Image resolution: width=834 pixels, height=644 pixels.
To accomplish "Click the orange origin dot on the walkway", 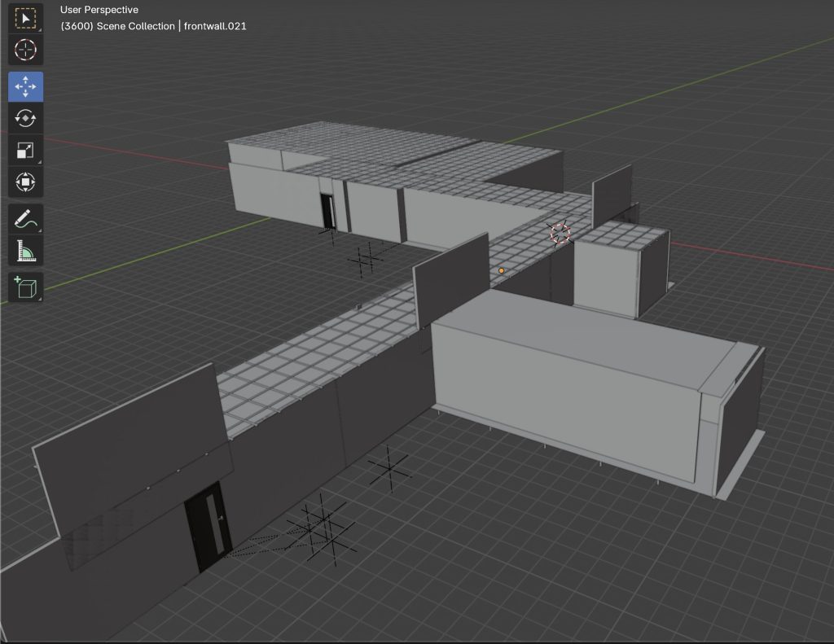I will 501,270.
